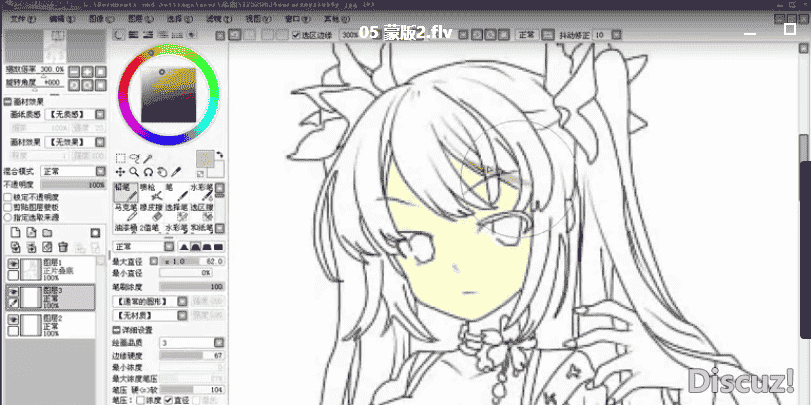Open the 图层 menu
This screenshot has width=811, height=405.
pos(140,19)
